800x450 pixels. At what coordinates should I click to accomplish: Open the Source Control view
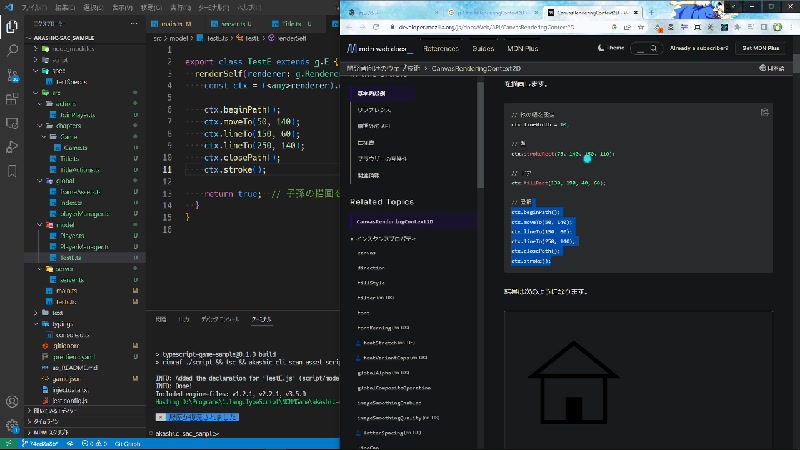coord(12,74)
